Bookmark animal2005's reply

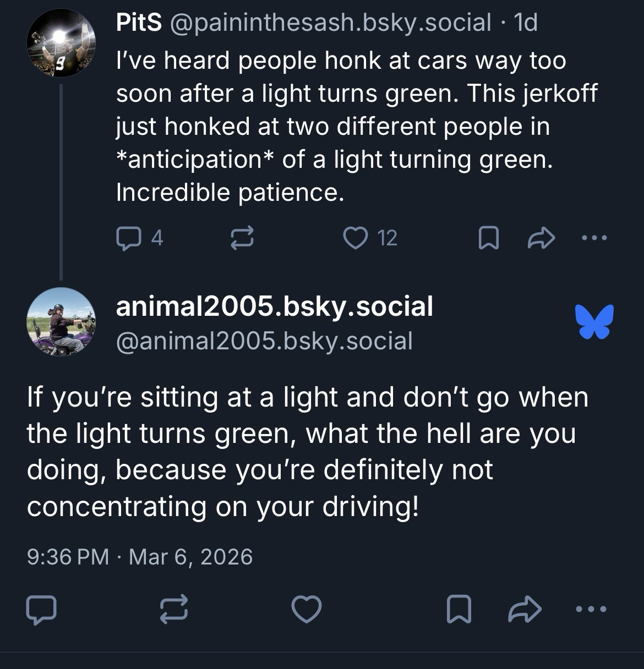pyautogui.click(x=458, y=610)
